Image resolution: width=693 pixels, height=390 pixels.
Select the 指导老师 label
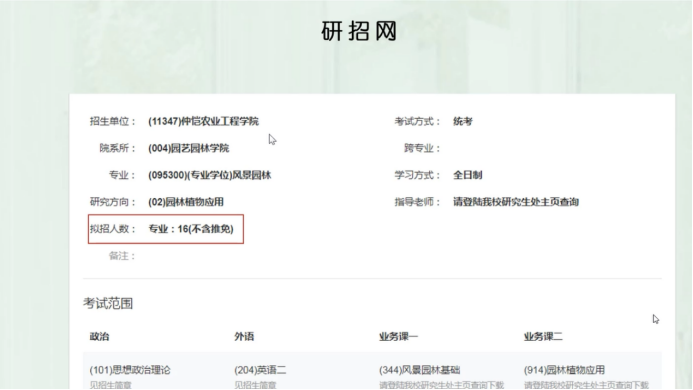point(417,202)
